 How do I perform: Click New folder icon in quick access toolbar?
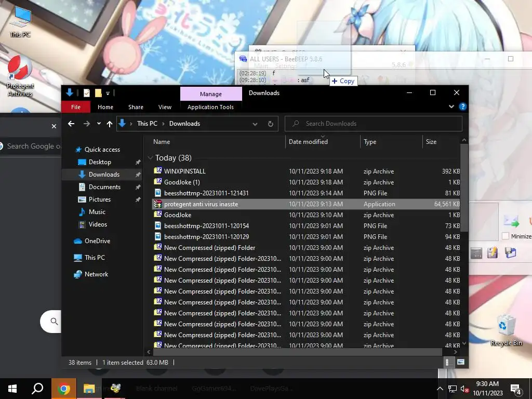coord(98,92)
